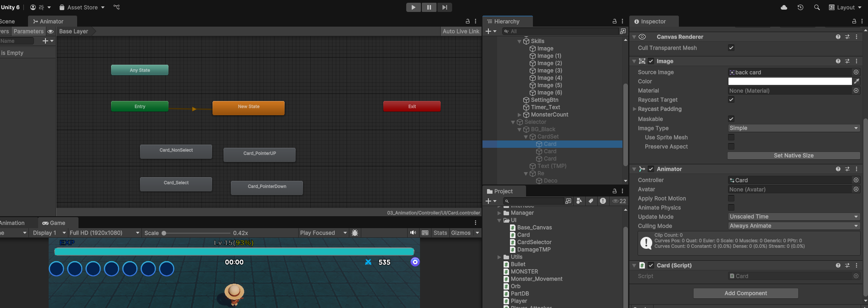
Task: Click the in-game blue settings gear button
Action: (x=415, y=262)
